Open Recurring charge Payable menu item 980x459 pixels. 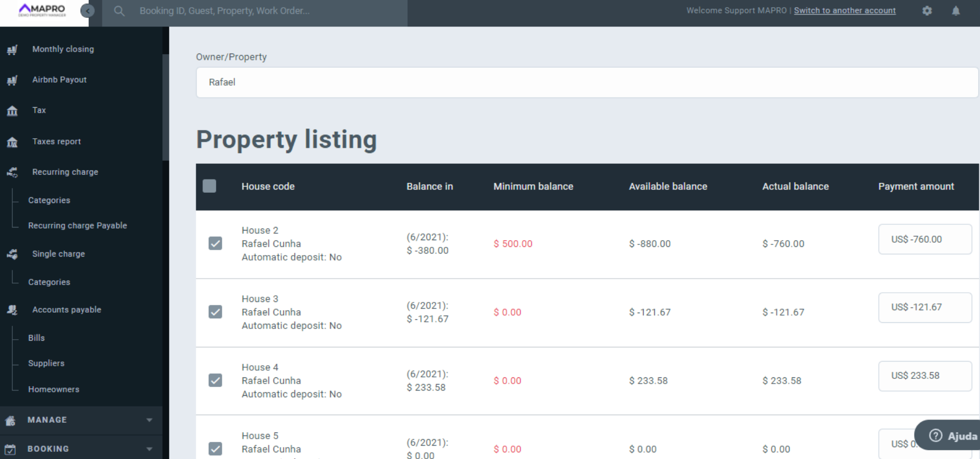click(x=77, y=225)
